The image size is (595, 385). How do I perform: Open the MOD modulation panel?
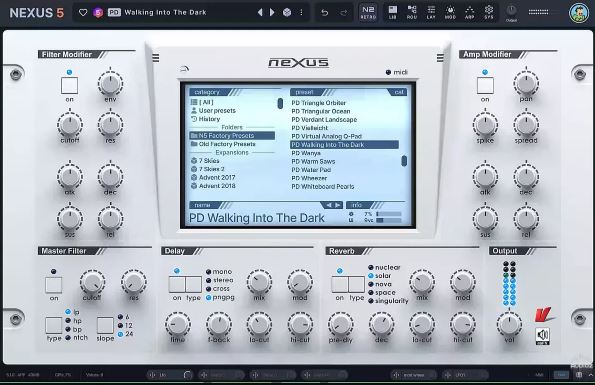point(450,13)
